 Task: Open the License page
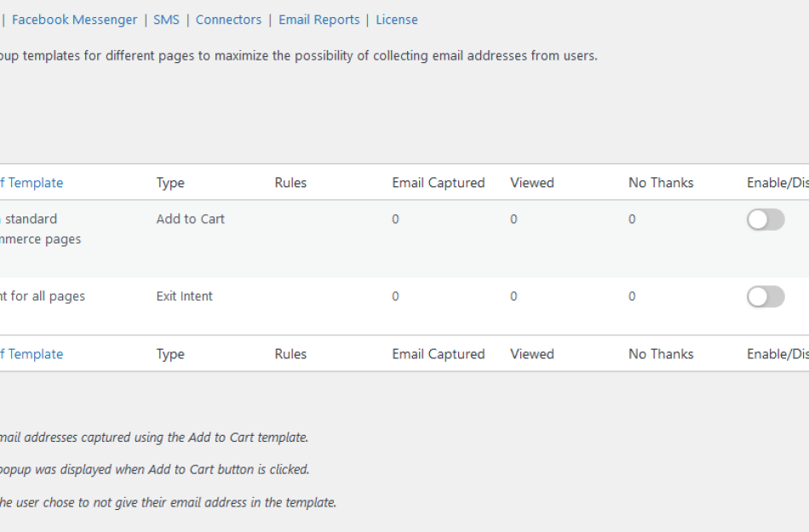pyautogui.click(x=397, y=19)
